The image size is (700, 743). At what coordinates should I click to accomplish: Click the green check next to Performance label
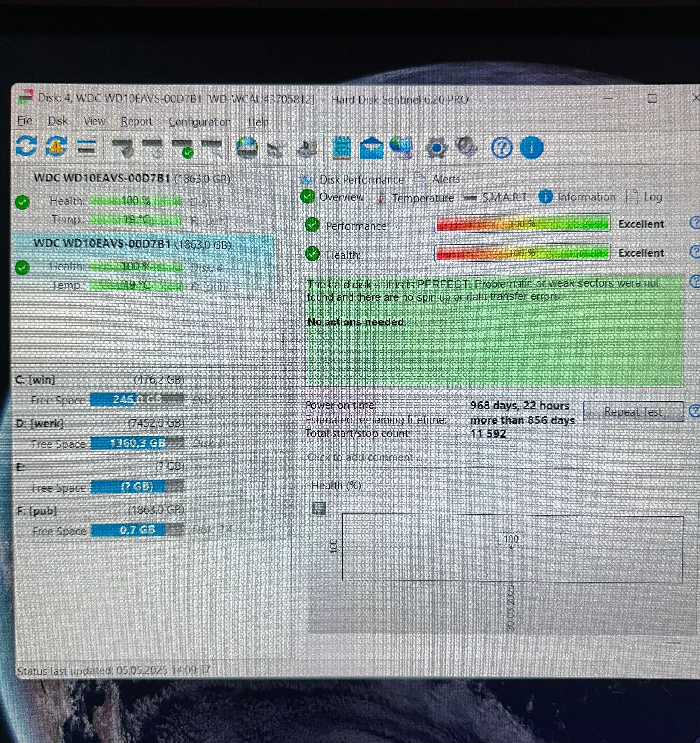pyautogui.click(x=312, y=225)
